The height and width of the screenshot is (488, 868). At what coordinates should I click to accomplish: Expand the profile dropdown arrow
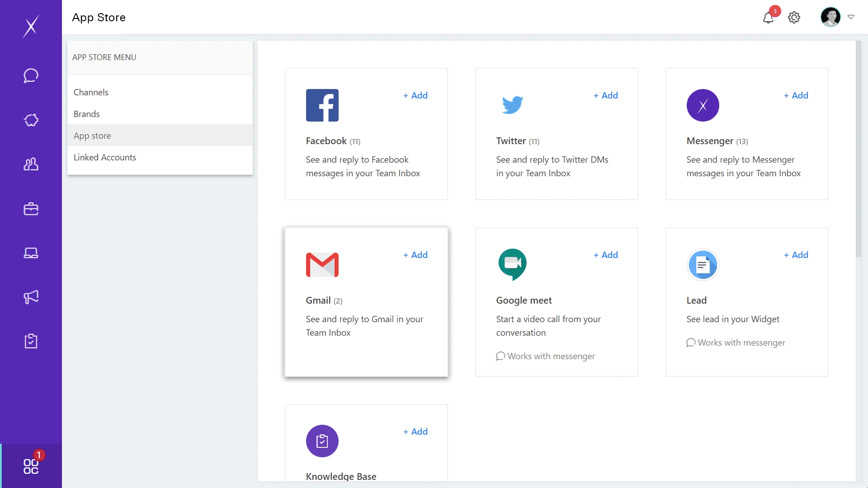tap(851, 17)
